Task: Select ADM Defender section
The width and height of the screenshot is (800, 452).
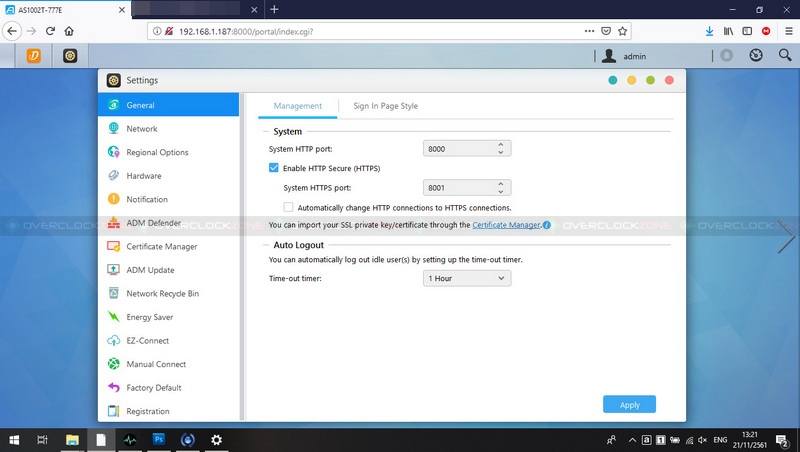Action: pyautogui.click(x=168, y=223)
